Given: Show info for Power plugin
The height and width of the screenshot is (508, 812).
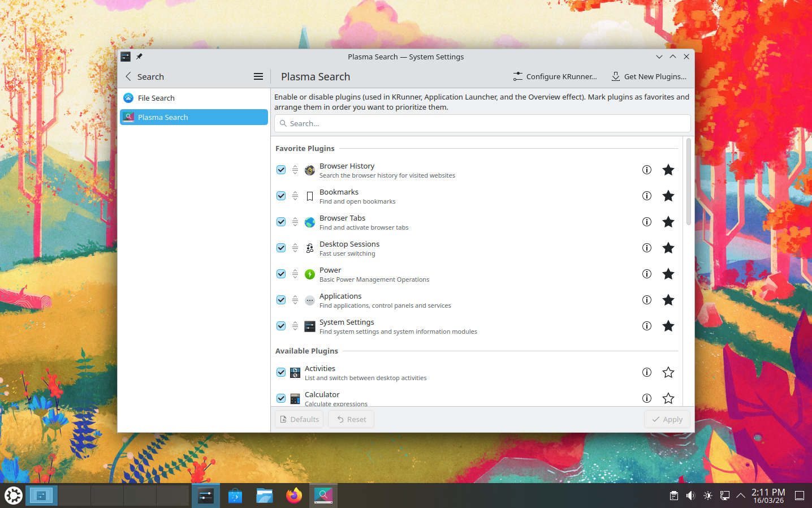Looking at the screenshot, I should coord(647,274).
